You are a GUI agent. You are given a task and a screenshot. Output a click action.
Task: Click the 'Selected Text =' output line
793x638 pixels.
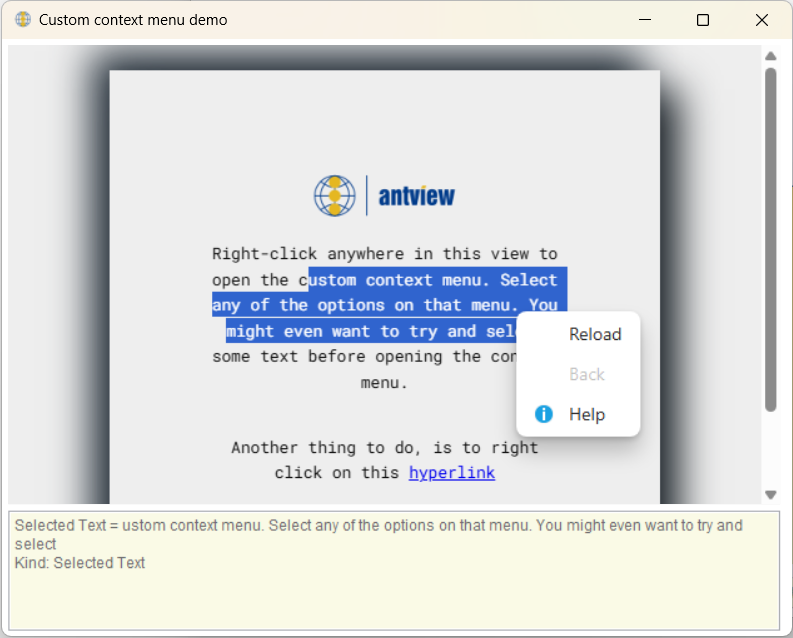coord(379,525)
